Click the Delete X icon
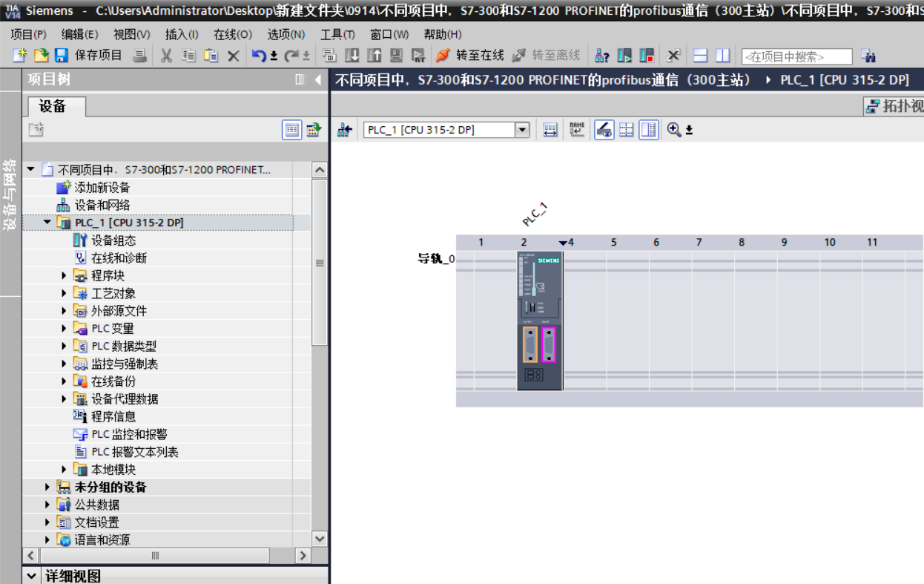Screen dimensions: 924x584 point(233,56)
